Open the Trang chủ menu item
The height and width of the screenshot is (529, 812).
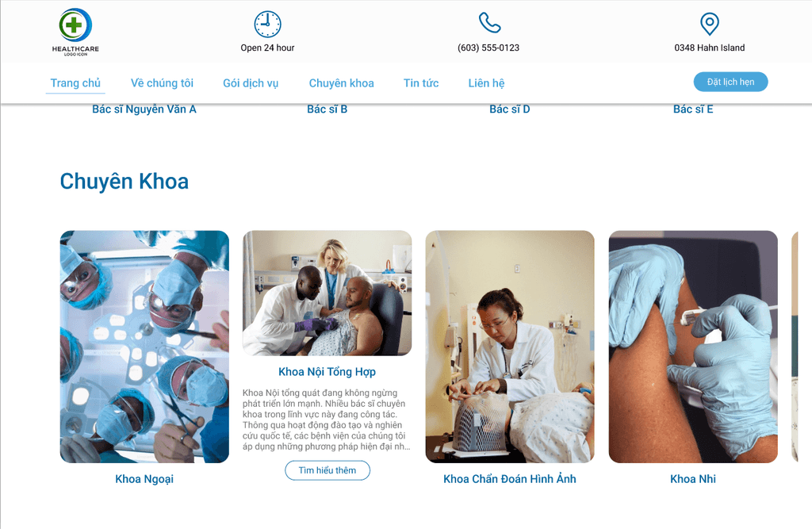pos(75,83)
